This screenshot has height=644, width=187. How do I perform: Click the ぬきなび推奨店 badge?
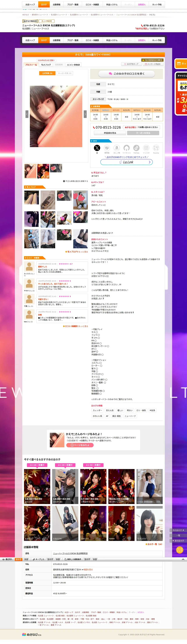30,21
